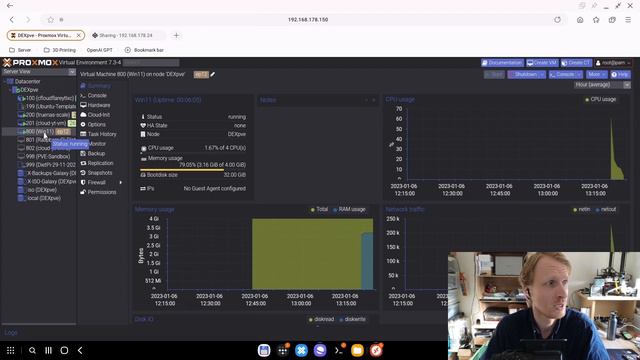Toggle the netin legend entry
The image size is (640, 360).
582,209
